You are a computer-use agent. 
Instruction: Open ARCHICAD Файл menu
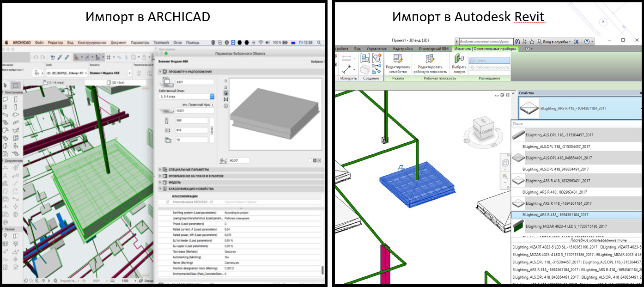pos(39,43)
